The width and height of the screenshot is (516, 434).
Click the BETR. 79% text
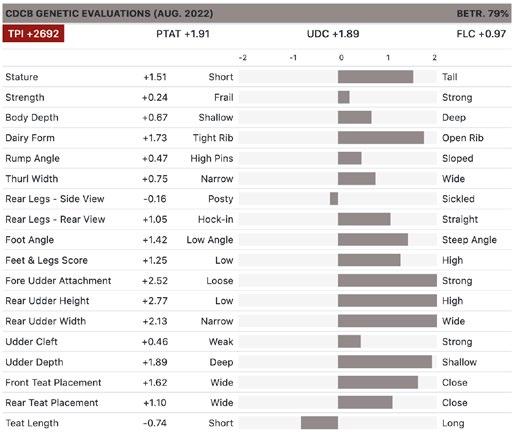click(482, 14)
